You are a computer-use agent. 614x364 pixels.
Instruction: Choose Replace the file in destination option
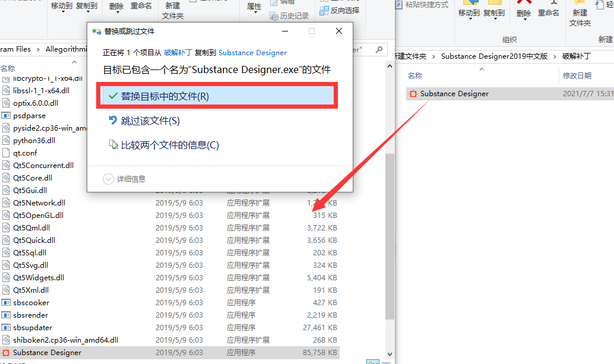(218, 96)
